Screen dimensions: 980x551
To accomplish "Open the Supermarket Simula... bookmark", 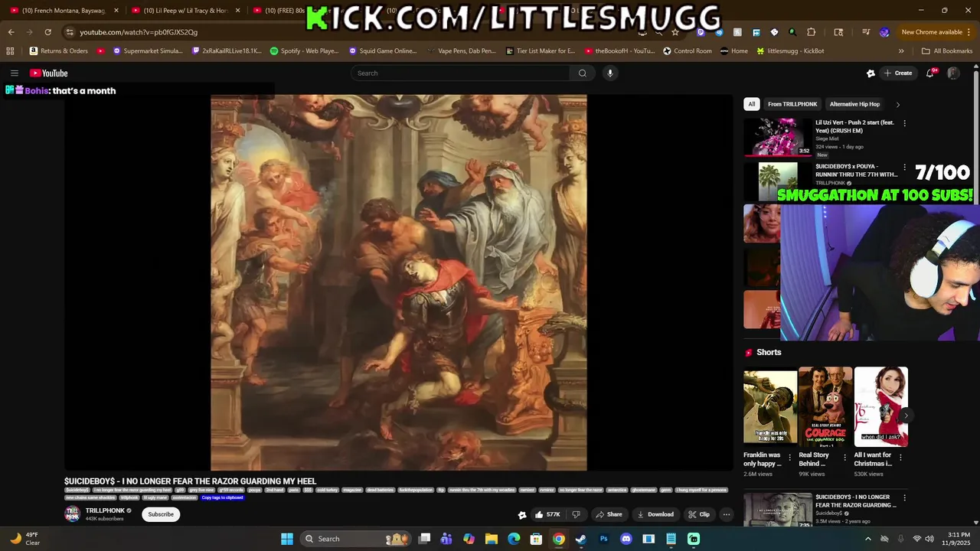I will click(148, 51).
